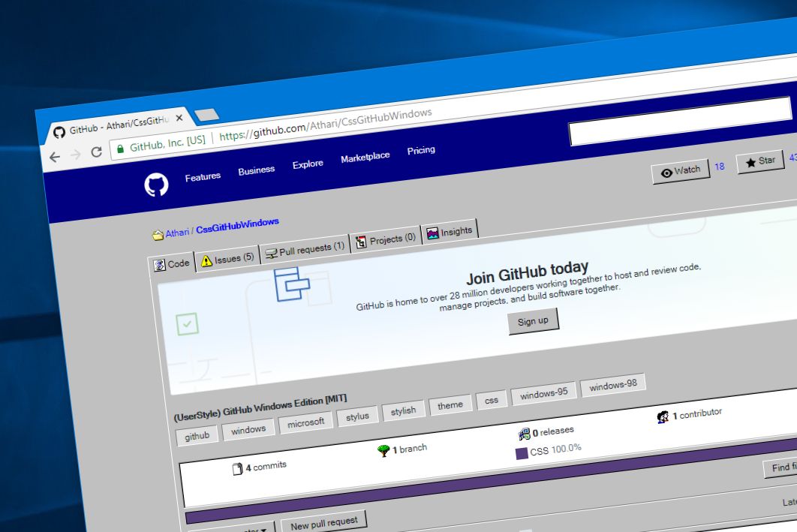This screenshot has width=797, height=532.
Task: Open Marketplace in the top navigation
Action: pyautogui.click(x=365, y=158)
